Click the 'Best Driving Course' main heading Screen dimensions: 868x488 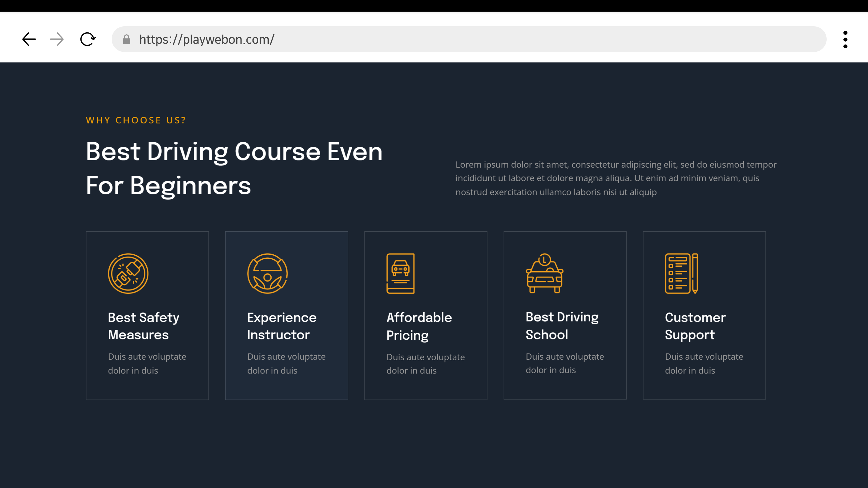coord(234,168)
